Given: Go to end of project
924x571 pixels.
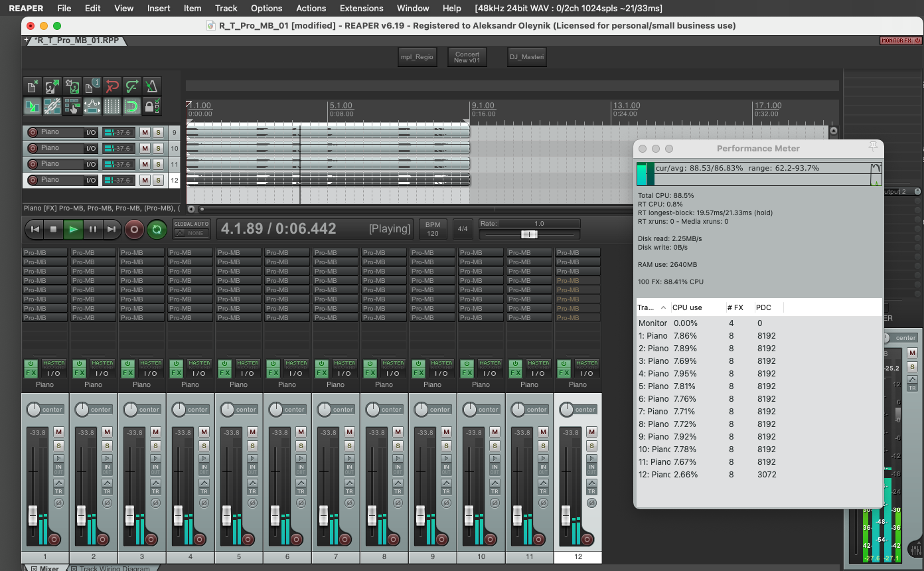Looking at the screenshot, I should (112, 229).
